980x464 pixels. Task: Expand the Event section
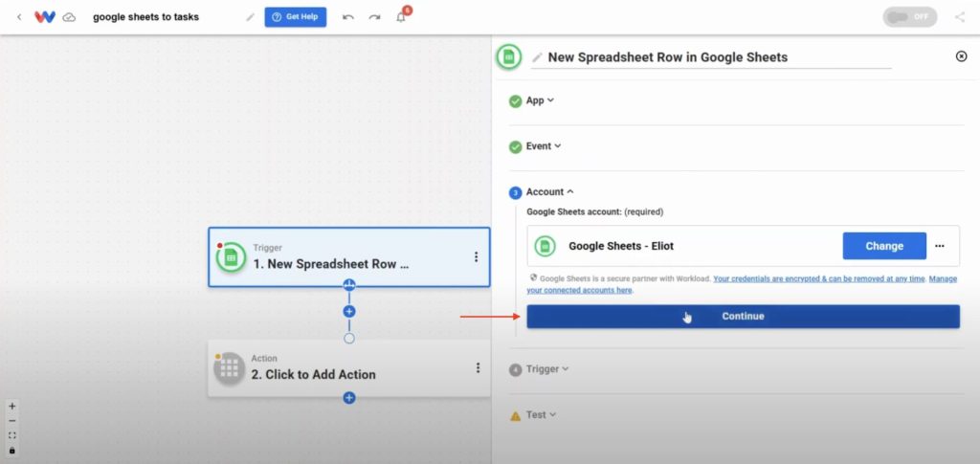tap(544, 146)
